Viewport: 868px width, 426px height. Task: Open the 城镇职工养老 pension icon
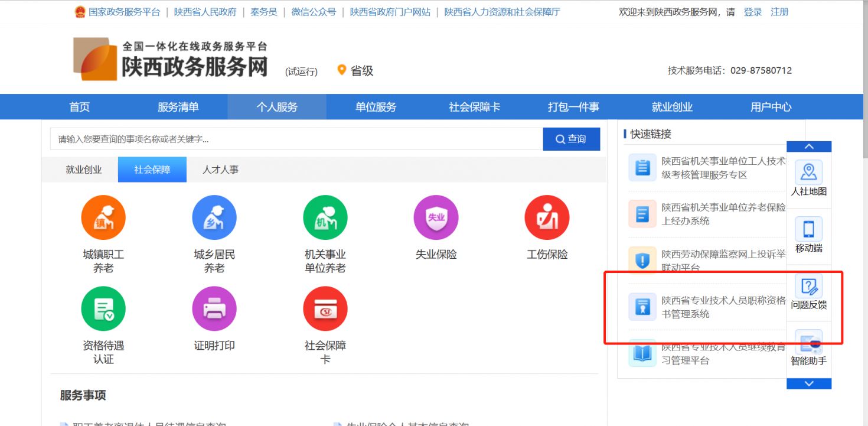pyautogui.click(x=103, y=217)
